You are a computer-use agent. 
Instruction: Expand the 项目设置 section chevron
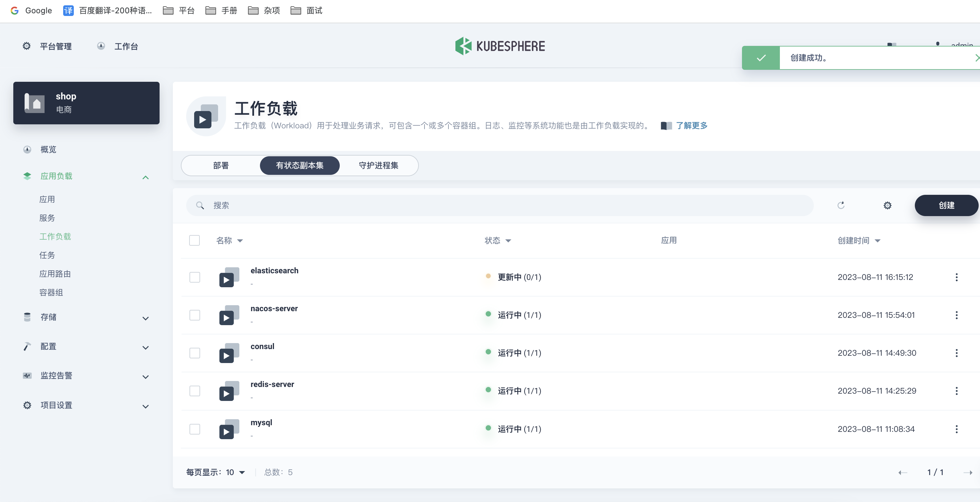[x=145, y=406]
